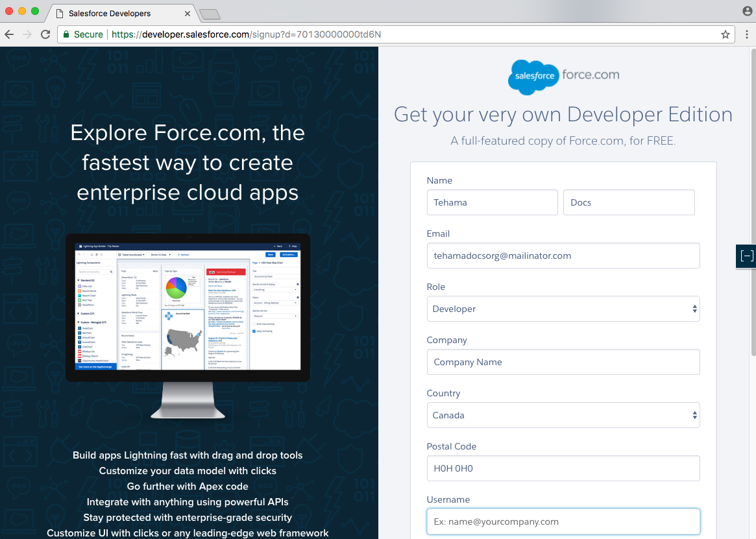Click the Company Name input field

pyautogui.click(x=563, y=362)
